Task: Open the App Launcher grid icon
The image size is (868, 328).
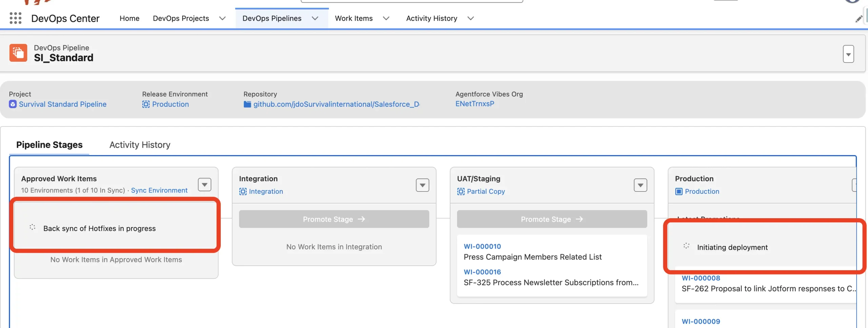Action: pos(16,18)
